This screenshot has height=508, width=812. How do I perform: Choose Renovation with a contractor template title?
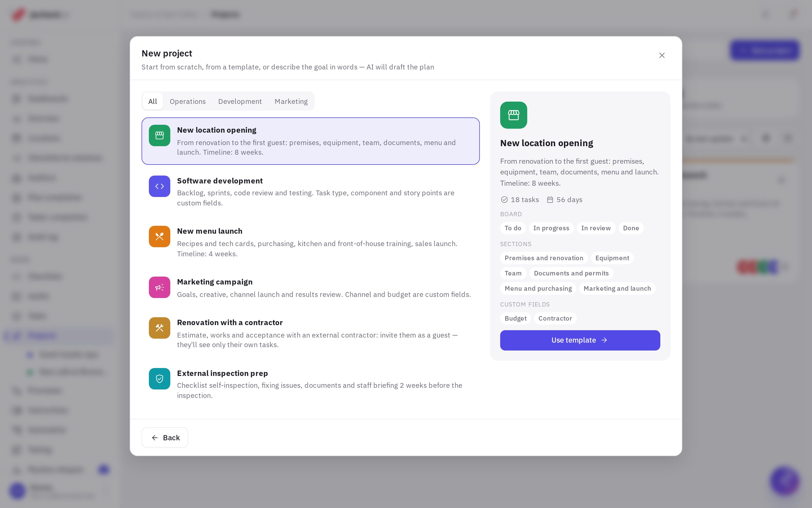click(x=230, y=323)
